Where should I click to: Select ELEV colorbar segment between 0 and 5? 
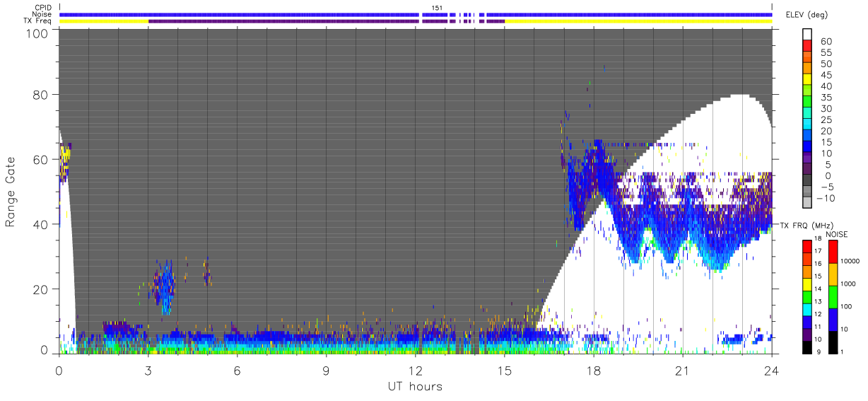[x=809, y=170]
